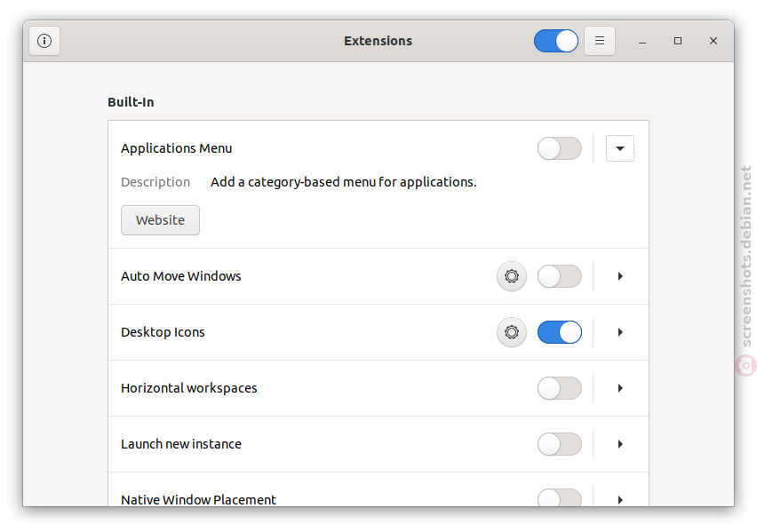Click the Website button
The image size is (757, 532).
coord(160,220)
